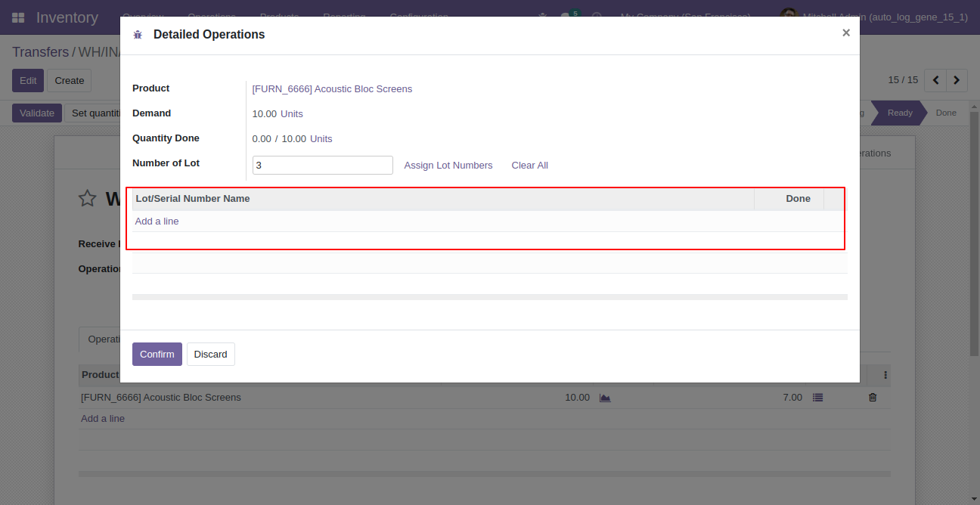Open the apps grid menu icon
Screen dimensions: 980x505
[18, 17]
